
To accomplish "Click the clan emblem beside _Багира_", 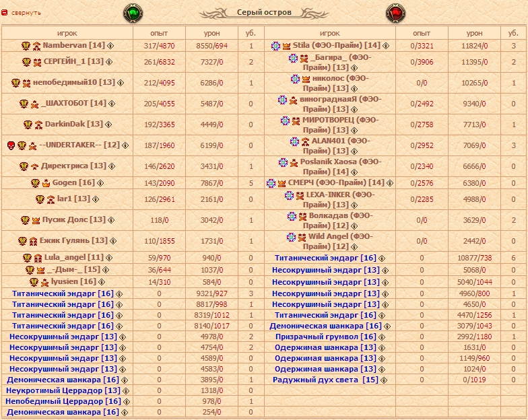I will point(293,58).
